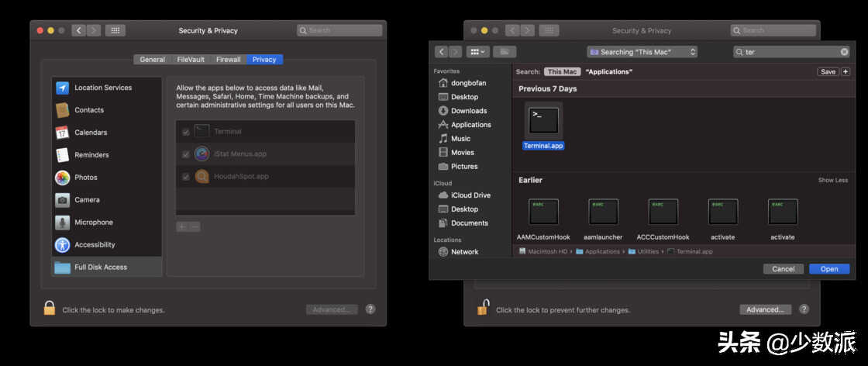
Task: Toggle the HoudahSpot.app checkbox
Action: pos(185,177)
